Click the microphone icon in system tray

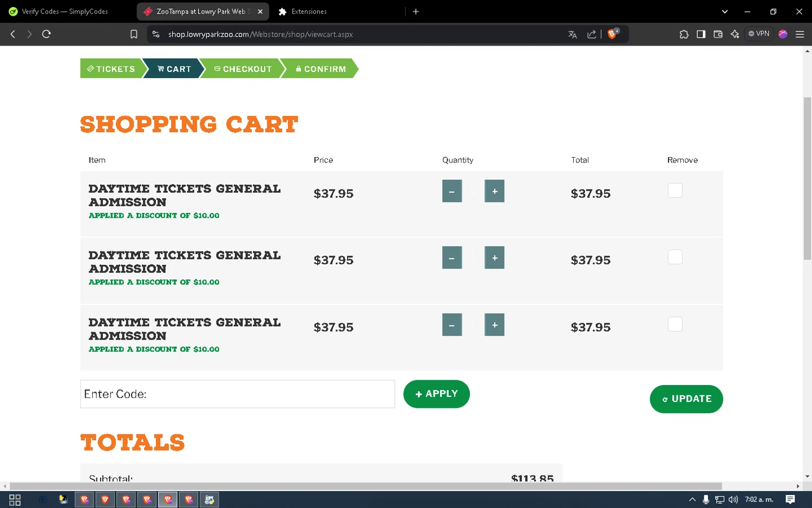pos(706,499)
